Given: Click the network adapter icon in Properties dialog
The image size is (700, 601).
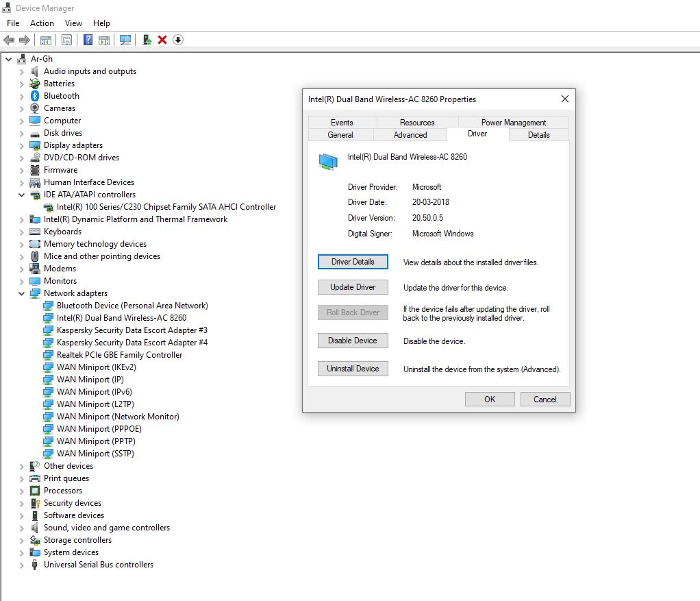Looking at the screenshot, I should pyautogui.click(x=328, y=161).
